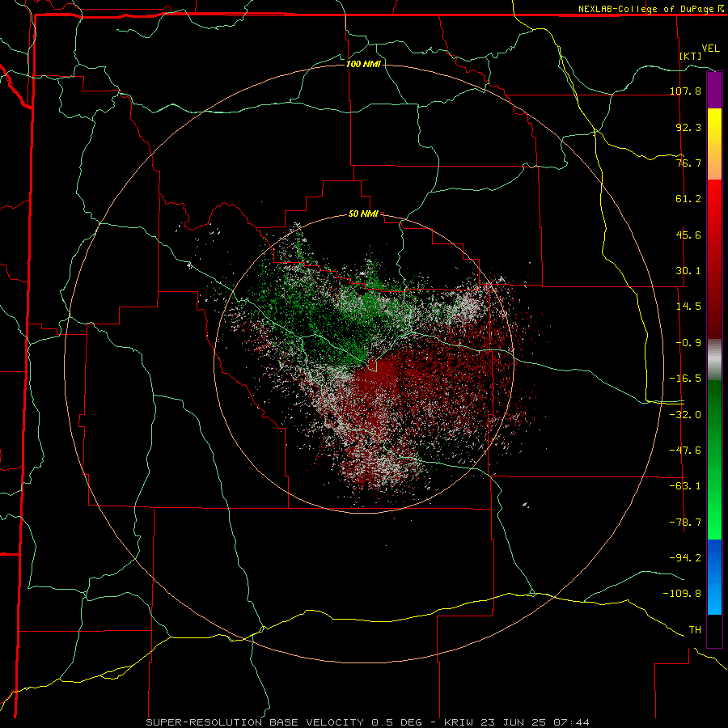This screenshot has width=728, height=728.
Task: Click the 107.8 velocity scale value
Action: 685,91
